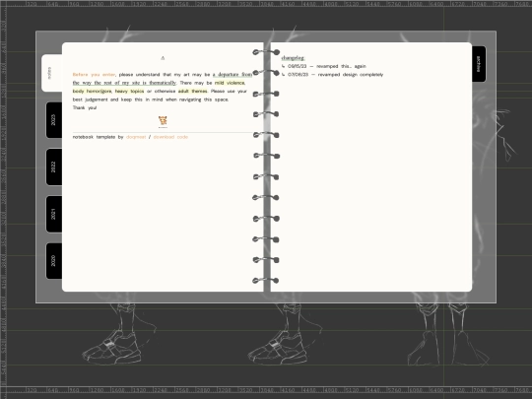
Task: Click the 'changelog:' heading
Action: [x=294, y=58]
